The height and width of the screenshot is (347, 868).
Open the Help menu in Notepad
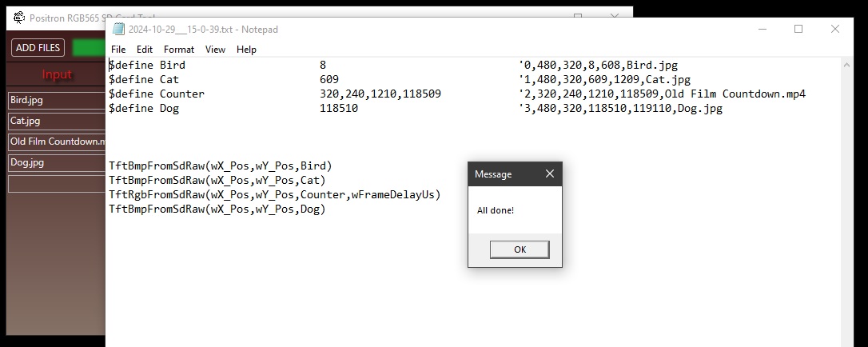coord(246,50)
